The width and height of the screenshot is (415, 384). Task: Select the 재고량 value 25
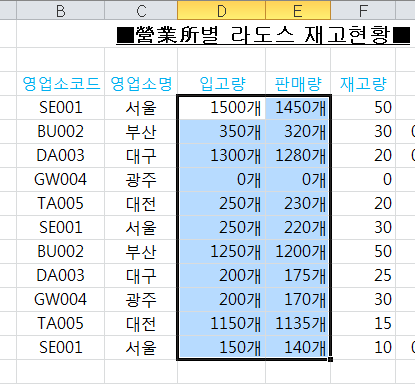[x=363, y=275]
